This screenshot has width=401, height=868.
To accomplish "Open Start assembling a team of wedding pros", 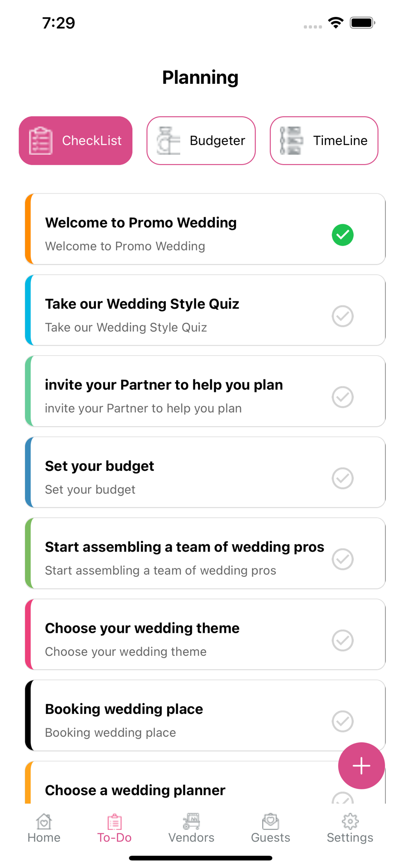I will click(x=205, y=553).
